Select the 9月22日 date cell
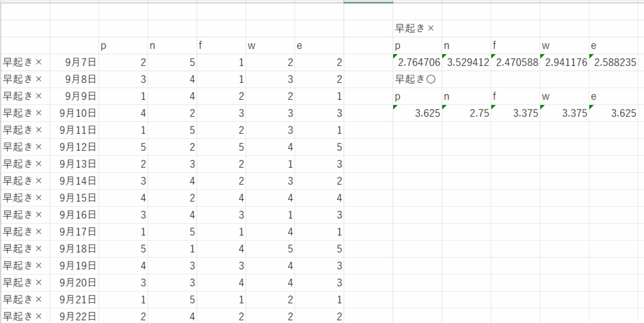The width and height of the screenshot is (644, 323). (x=74, y=317)
